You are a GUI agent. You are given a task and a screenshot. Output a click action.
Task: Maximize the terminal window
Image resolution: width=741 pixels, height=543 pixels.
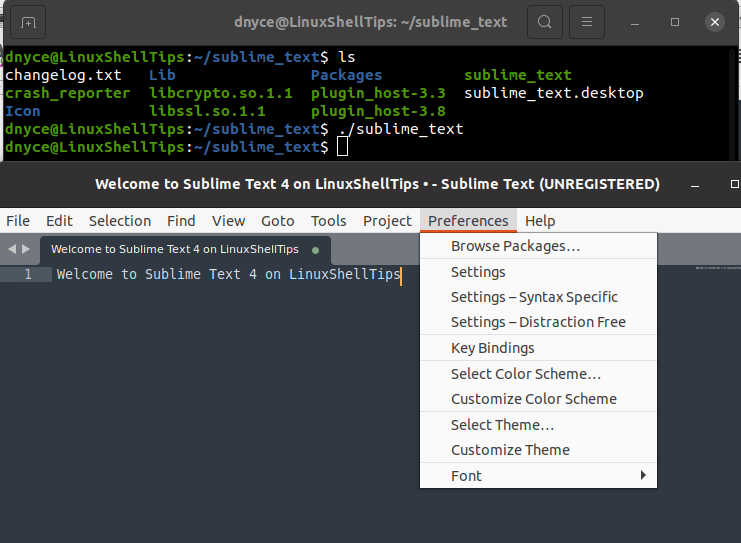pyautogui.click(x=675, y=22)
